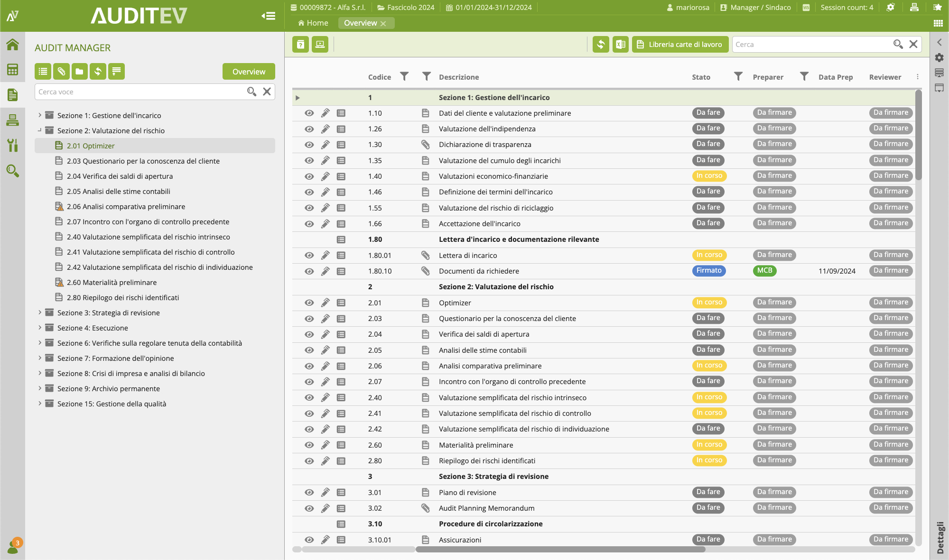The image size is (949, 560).
Task: Click Fascicolo 2024 in top bar
Action: [406, 7]
